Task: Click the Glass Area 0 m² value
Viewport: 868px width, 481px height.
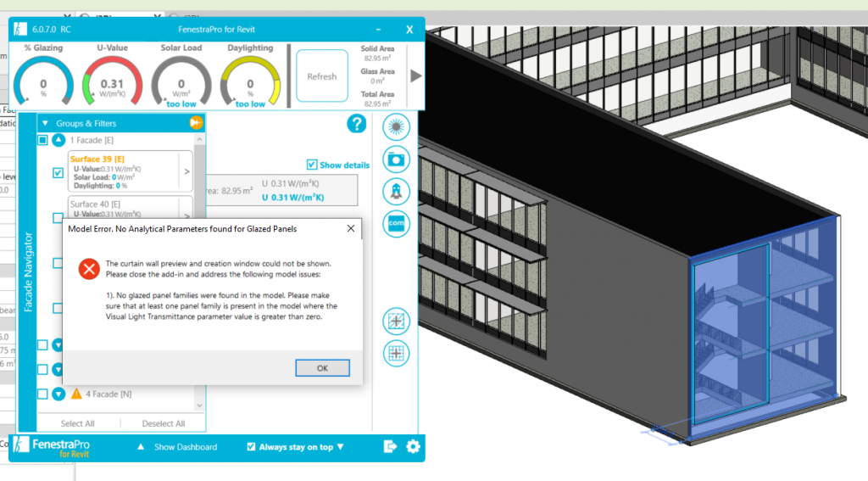Action: (377, 81)
